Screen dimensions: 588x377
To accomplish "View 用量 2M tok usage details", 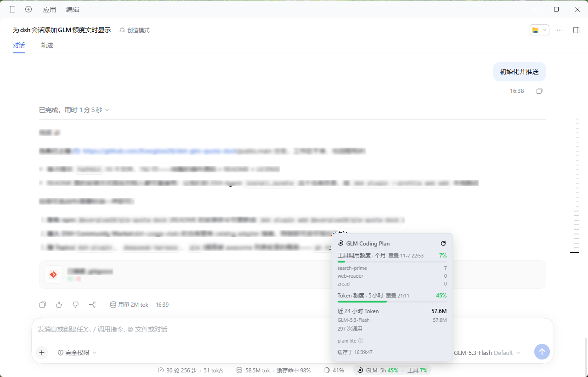I will coord(129,304).
